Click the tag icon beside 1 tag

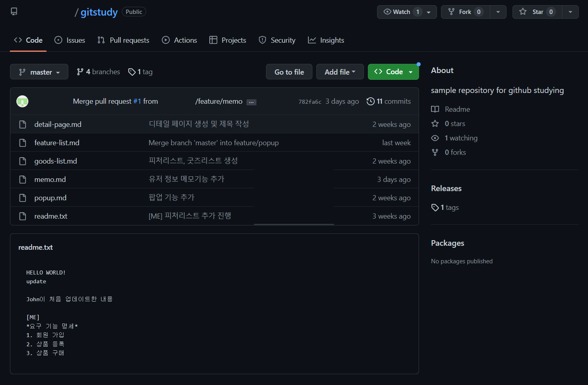click(x=132, y=71)
